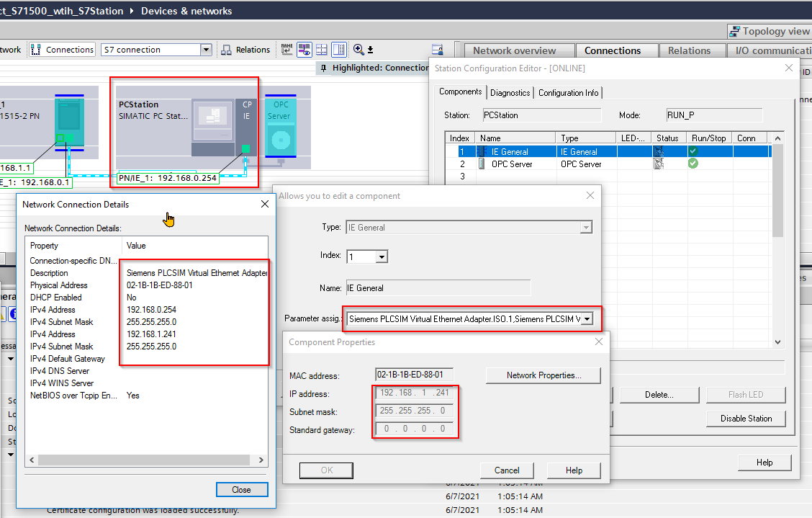This screenshot has height=518, width=812.
Task: Click the Devices & networks breadcrumb
Action: [186, 11]
